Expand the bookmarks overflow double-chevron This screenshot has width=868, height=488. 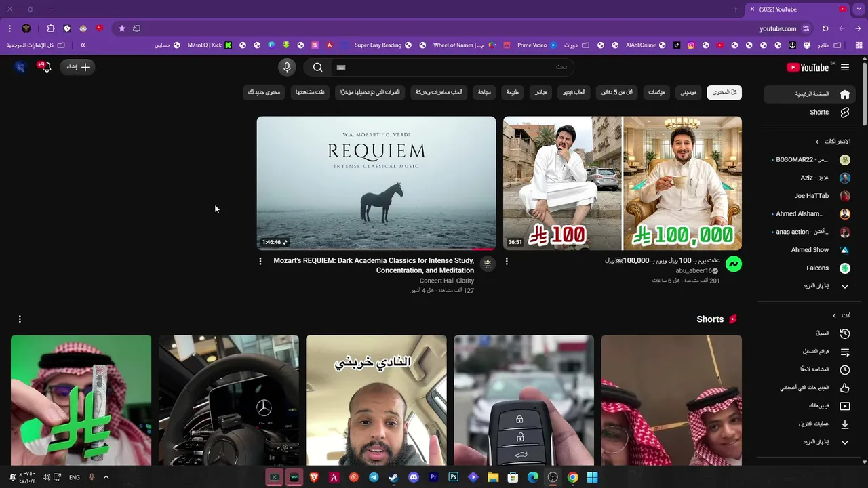83,45
